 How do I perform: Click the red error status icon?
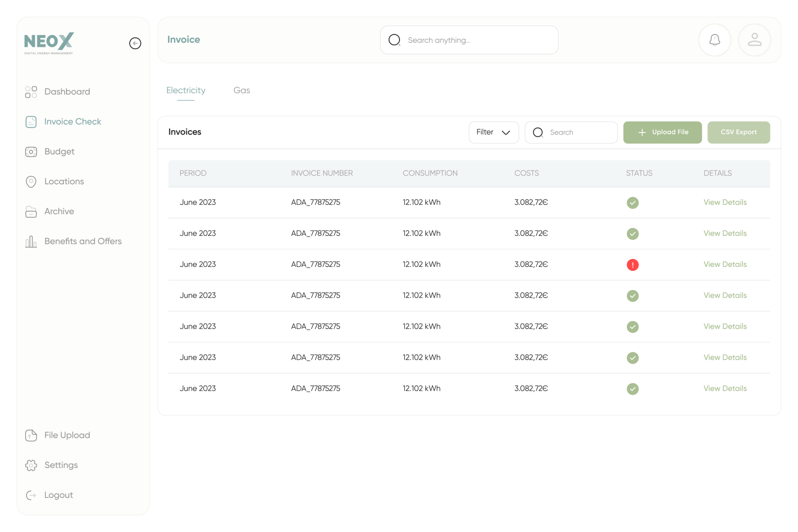pos(632,265)
